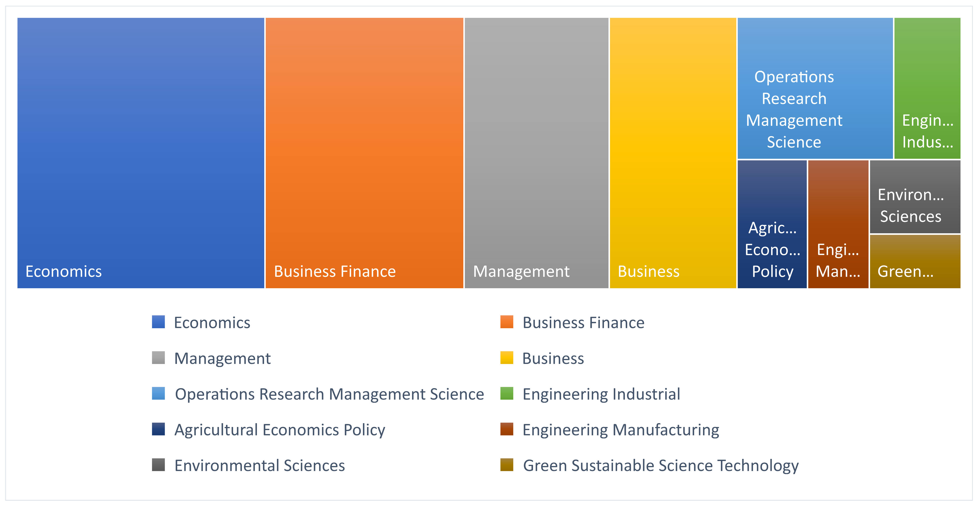Image resolution: width=980 pixels, height=506 pixels.
Task: Select the orange Business Finance treemap block
Action: pos(364,152)
